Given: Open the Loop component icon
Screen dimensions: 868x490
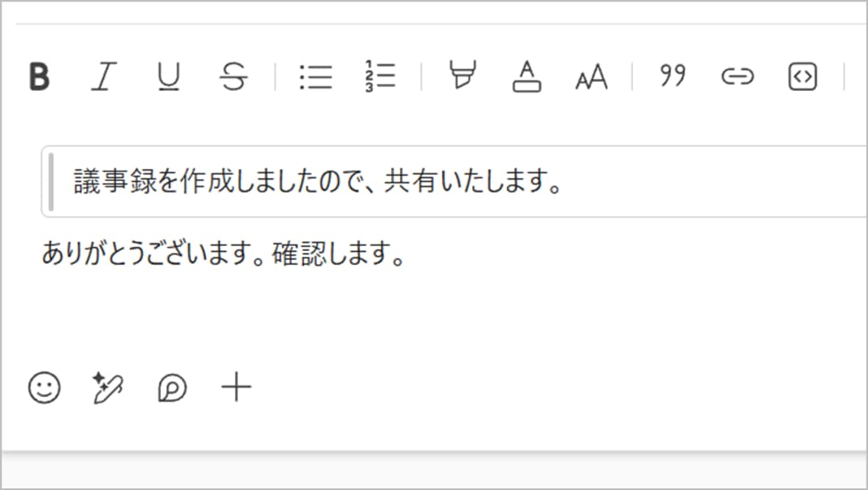Looking at the screenshot, I should [x=172, y=388].
